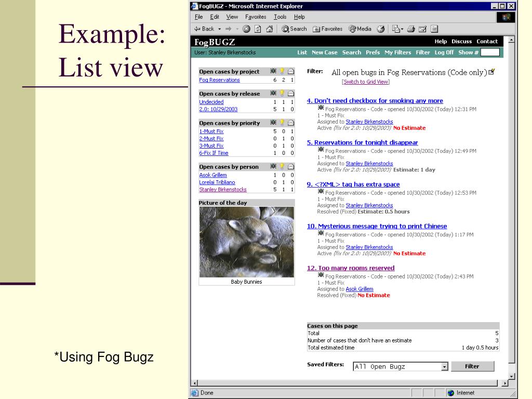Click bug icon in Open cases by project header
The image size is (532, 399).
pos(273,71)
